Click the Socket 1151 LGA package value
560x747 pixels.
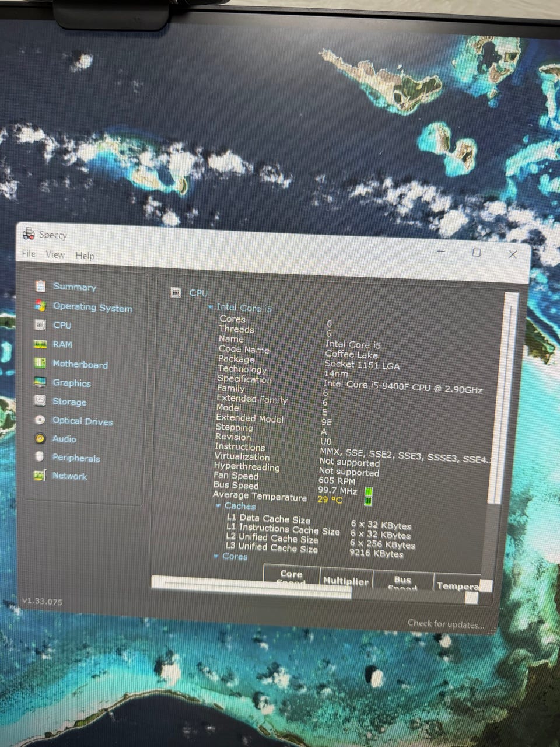[x=362, y=365]
